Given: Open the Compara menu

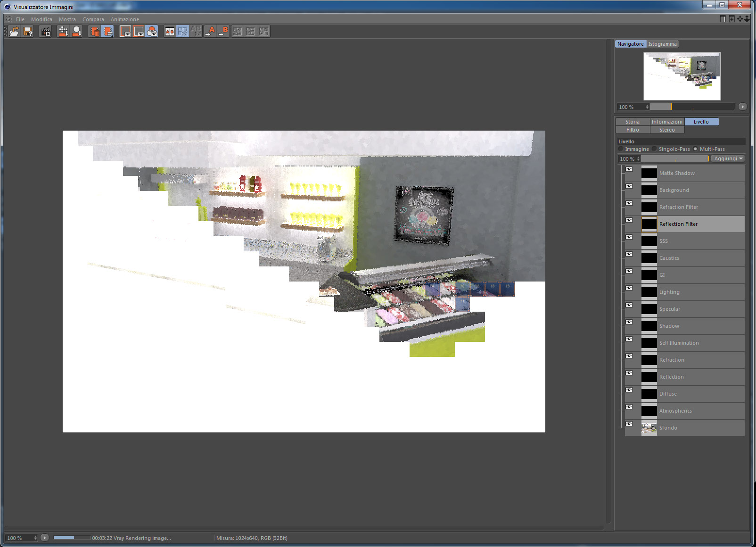Looking at the screenshot, I should [x=93, y=19].
